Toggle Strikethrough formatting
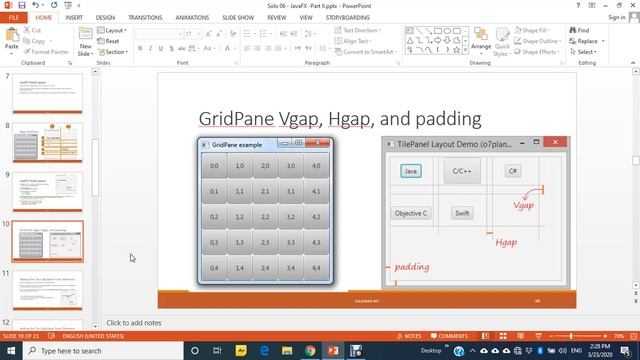This screenshot has height=360, width=640. tap(182, 48)
